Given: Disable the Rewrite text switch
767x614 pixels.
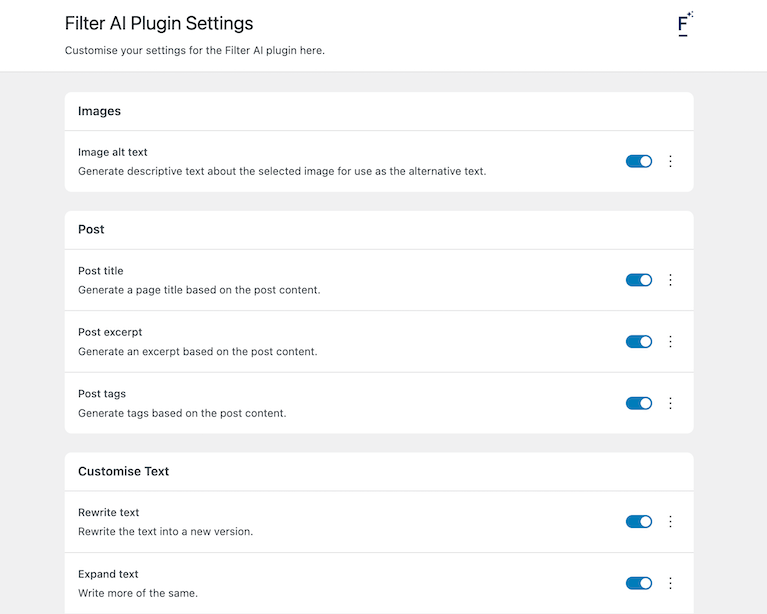Looking at the screenshot, I should pos(639,522).
